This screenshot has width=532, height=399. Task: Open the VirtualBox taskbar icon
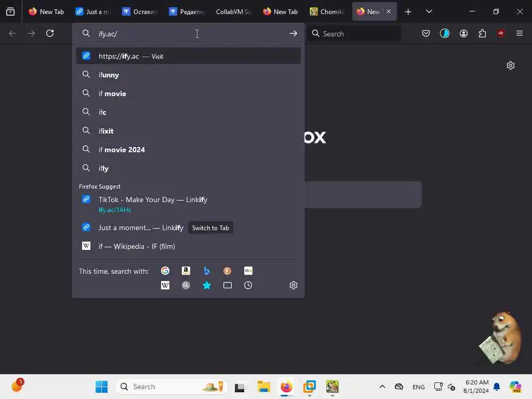(x=310, y=387)
